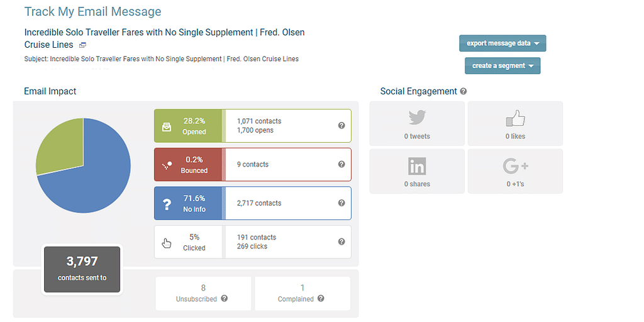Click the Twitter bird icon
The height and width of the screenshot is (322, 644).
[x=417, y=118]
